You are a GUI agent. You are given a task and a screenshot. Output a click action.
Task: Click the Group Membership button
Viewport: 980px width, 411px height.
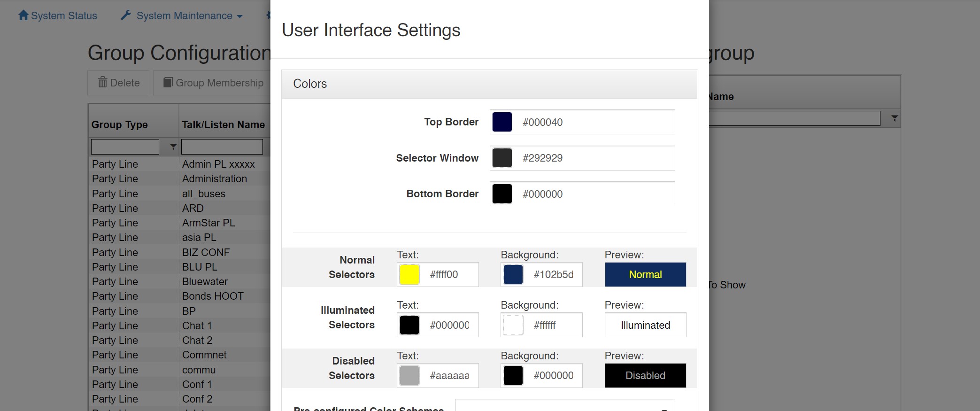click(x=213, y=83)
